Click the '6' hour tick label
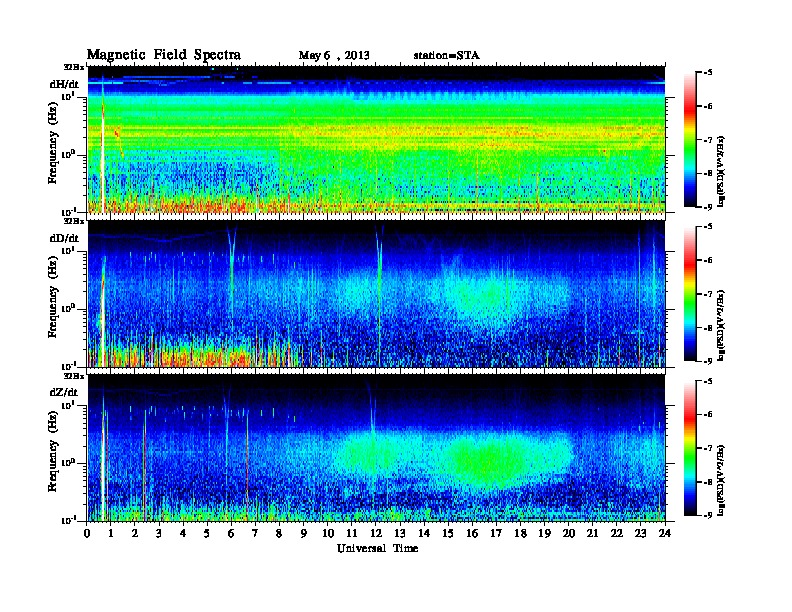 (x=231, y=534)
